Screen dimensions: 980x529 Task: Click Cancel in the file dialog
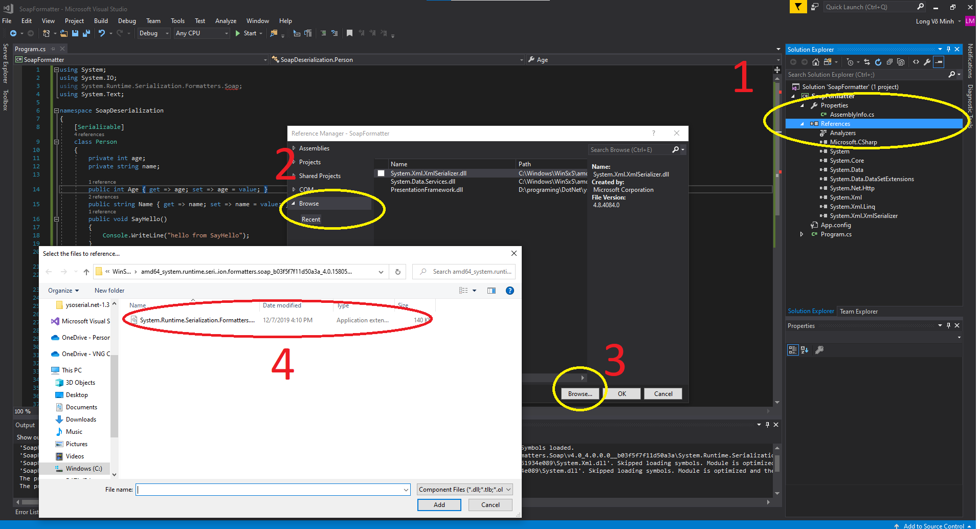491,505
